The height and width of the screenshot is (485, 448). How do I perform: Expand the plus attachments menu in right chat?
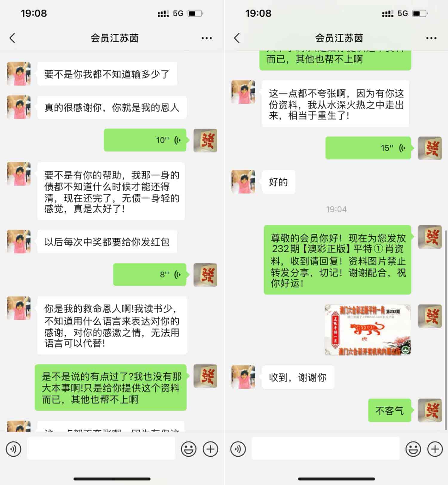pos(435,449)
